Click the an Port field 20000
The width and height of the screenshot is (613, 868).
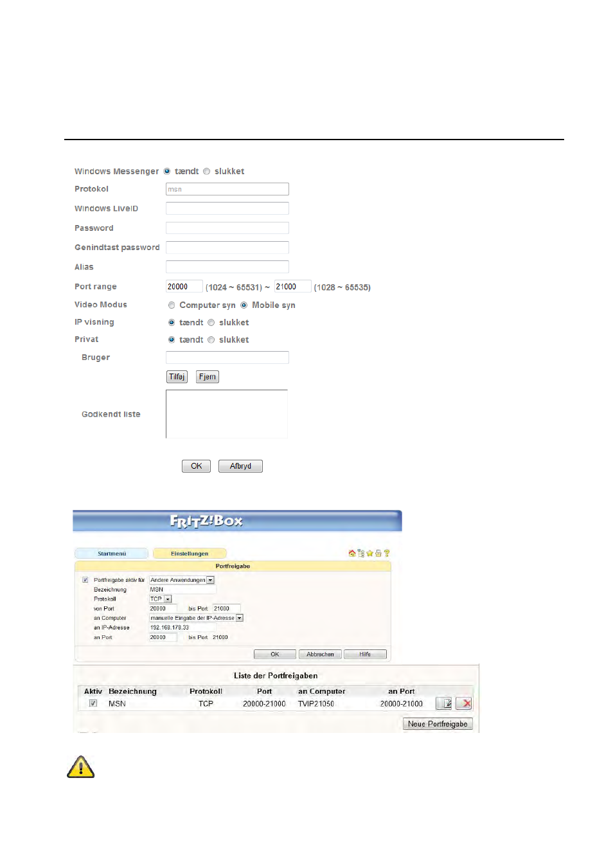pyautogui.click(x=163, y=637)
